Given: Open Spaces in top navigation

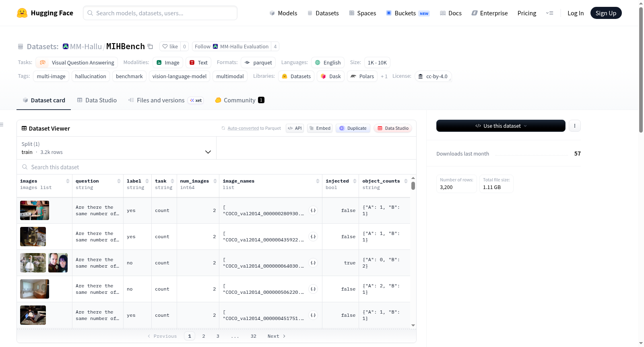Looking at the screenshot, I should click(x=363, y=13).
